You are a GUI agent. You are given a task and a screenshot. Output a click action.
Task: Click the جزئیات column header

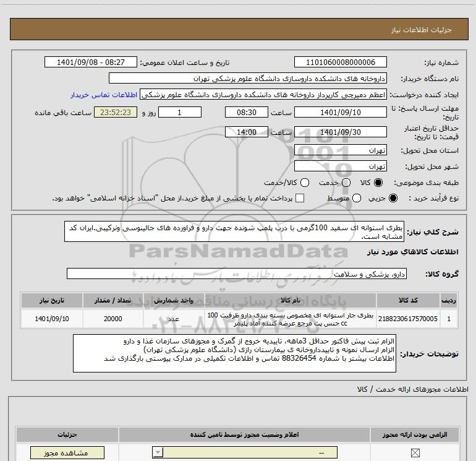click(x=67, y=435)
